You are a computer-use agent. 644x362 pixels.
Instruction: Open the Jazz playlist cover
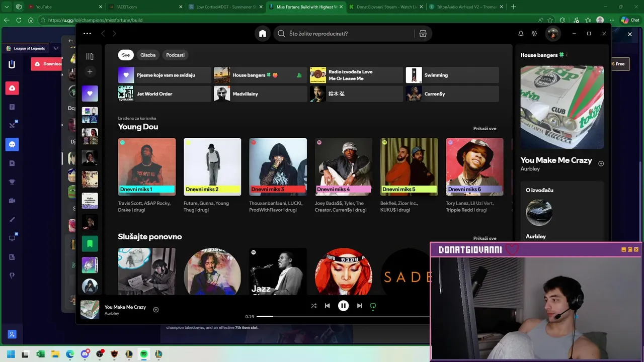278,271
